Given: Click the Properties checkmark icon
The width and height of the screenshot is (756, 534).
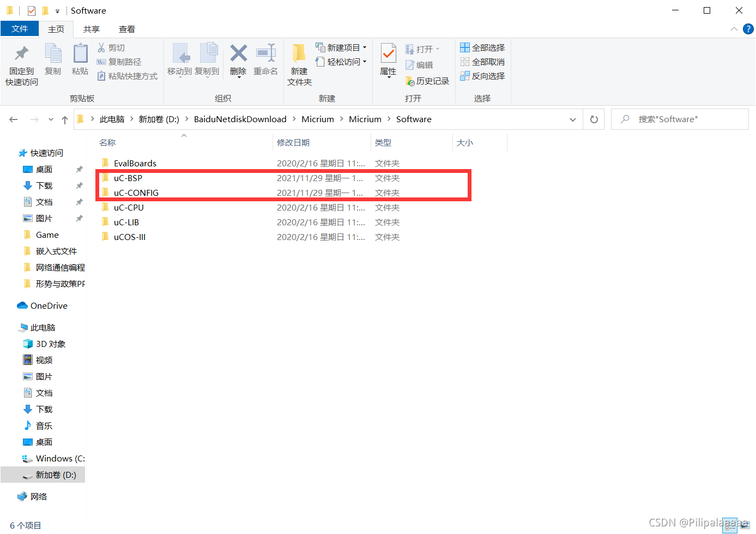Looking at the screenshot, I should click(388, 53).
